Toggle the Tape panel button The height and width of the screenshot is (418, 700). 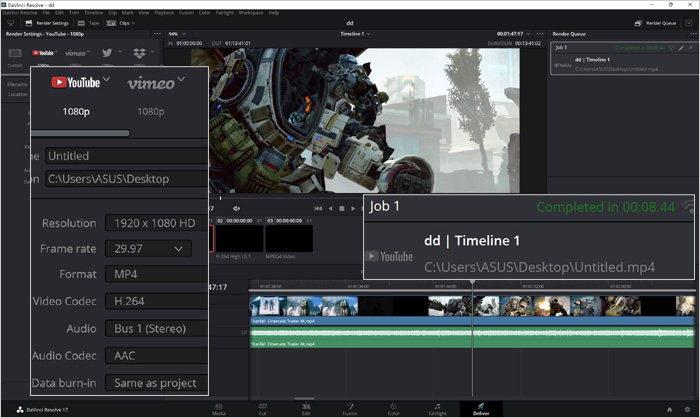(x=88, y=23)
